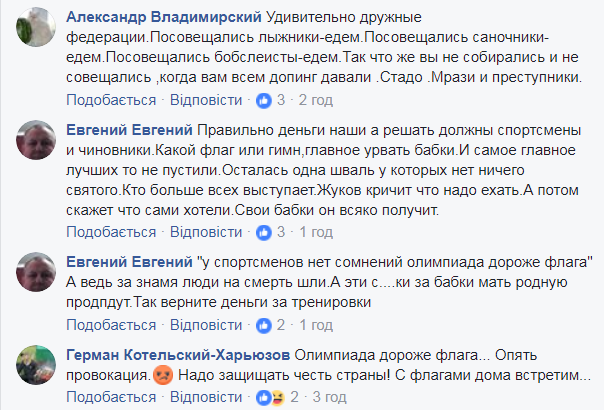Click Відповісти under Герман's comment
The image size is (604, 410).
(206, 397)
